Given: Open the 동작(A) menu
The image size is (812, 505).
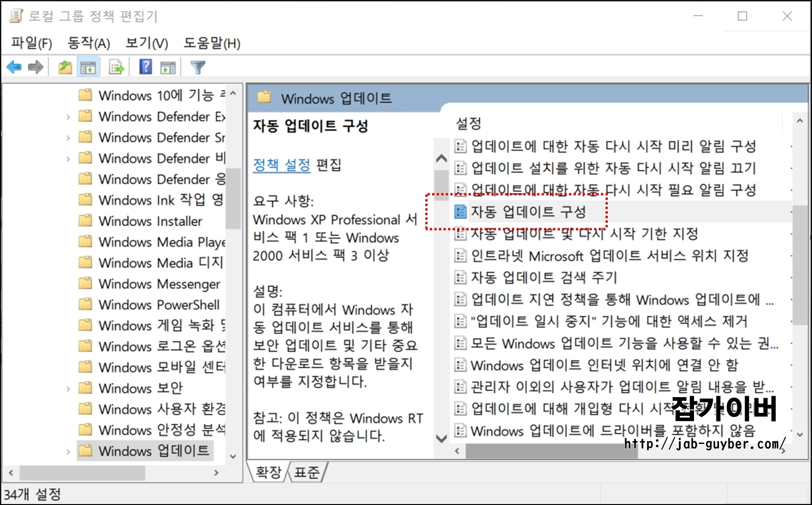Looking at the screenshot, I should tap(89, 43).
